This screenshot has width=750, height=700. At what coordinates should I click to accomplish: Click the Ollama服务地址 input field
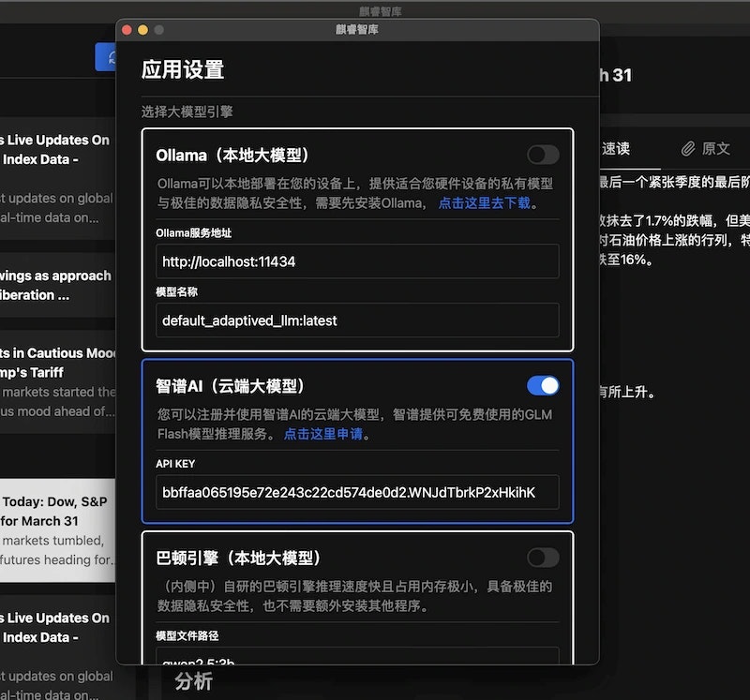357,261
